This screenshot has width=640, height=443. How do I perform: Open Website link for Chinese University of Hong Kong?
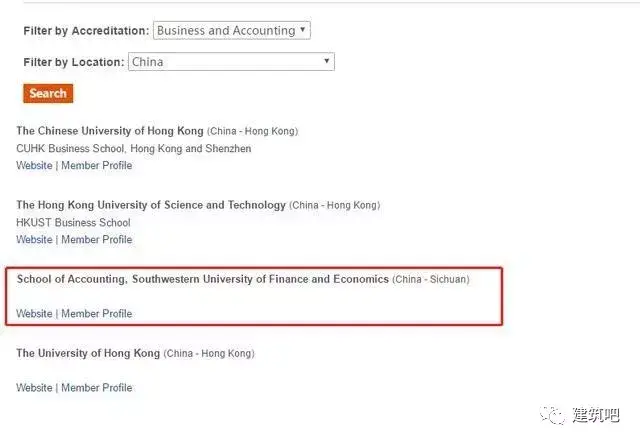(34, 166)
